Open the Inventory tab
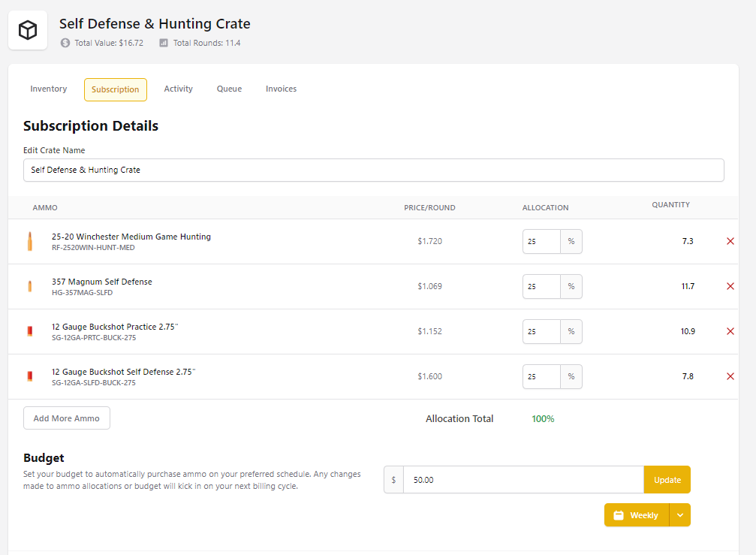 pyautogui.click(x=49, y=89)
